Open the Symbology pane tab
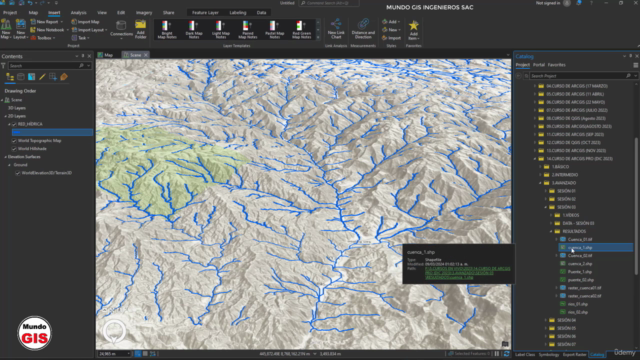 549,355
